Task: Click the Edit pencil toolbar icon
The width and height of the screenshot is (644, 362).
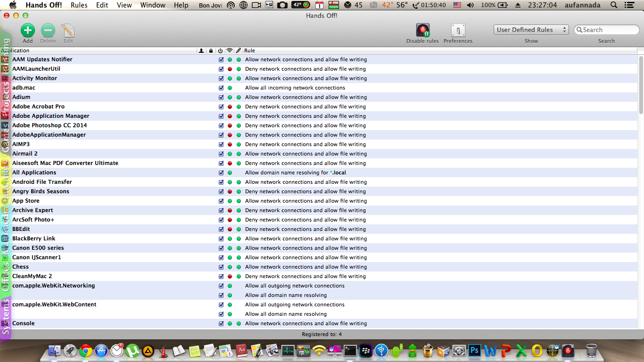Action: 68,31
